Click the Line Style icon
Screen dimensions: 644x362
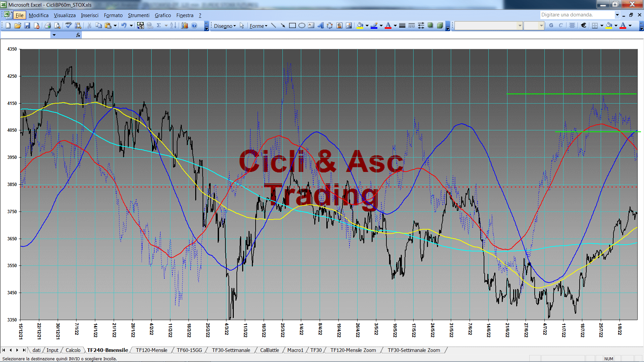(402, 26)
